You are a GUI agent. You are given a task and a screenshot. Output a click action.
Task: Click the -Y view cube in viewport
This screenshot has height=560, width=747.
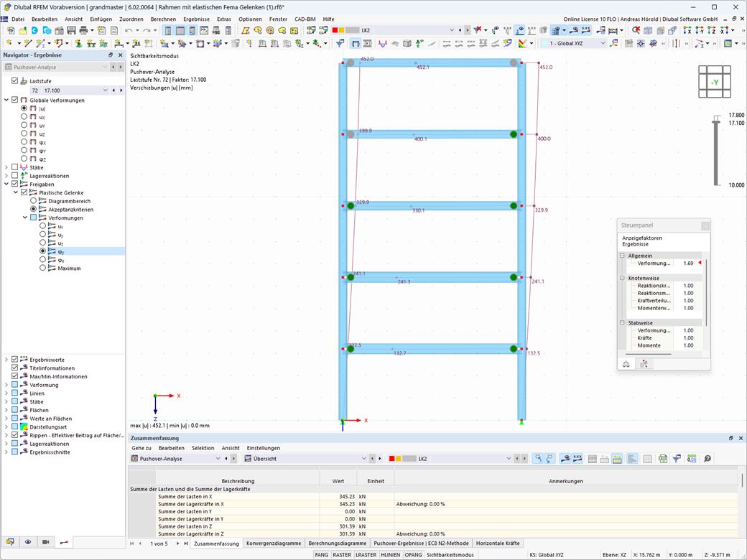(x=715, y=82)
